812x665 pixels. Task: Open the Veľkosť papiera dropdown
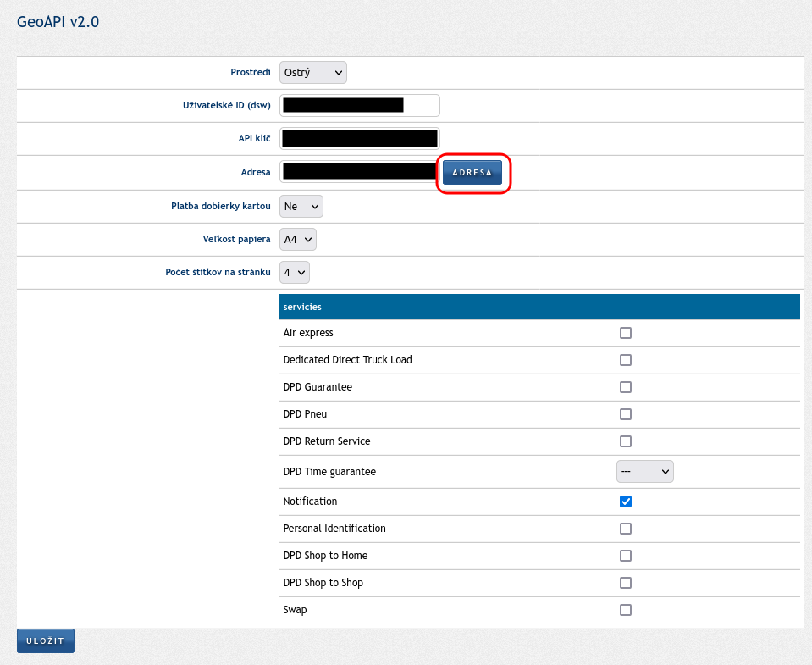pyautogui.click(x=297, y=240)
